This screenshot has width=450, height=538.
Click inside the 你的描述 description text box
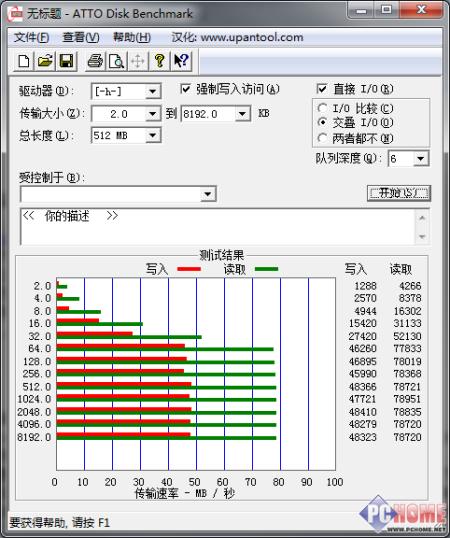(218, 226)
